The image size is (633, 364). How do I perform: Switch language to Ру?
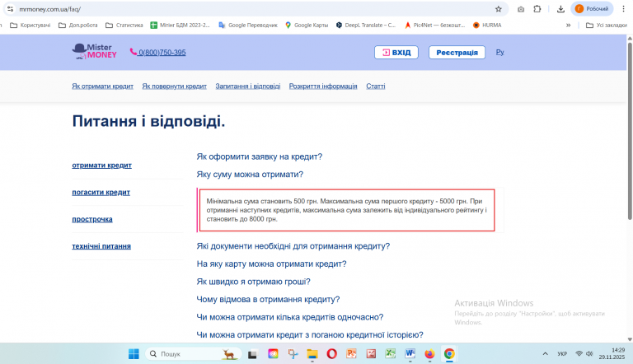click(499, 52)
